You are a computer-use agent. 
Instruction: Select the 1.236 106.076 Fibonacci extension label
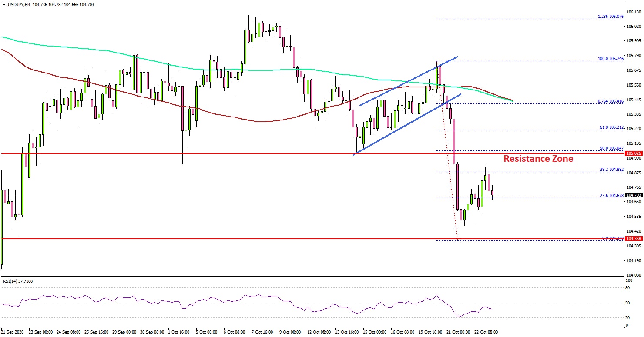pos(610,17)
